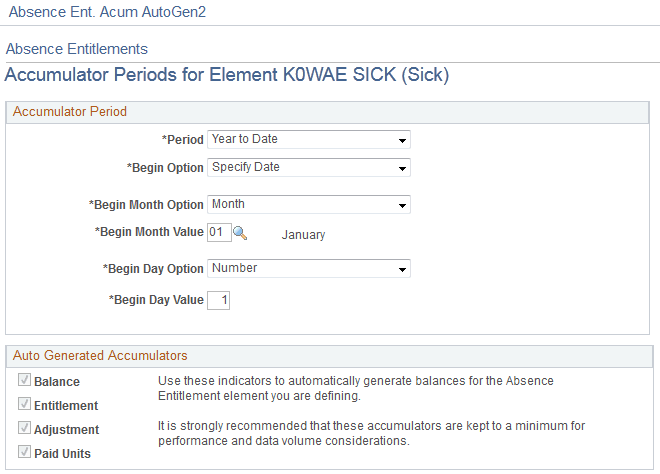The height and width of the screenshot is (474, 660).
Task: Expand the Begin Option dropdown
Action: point(308,168)
